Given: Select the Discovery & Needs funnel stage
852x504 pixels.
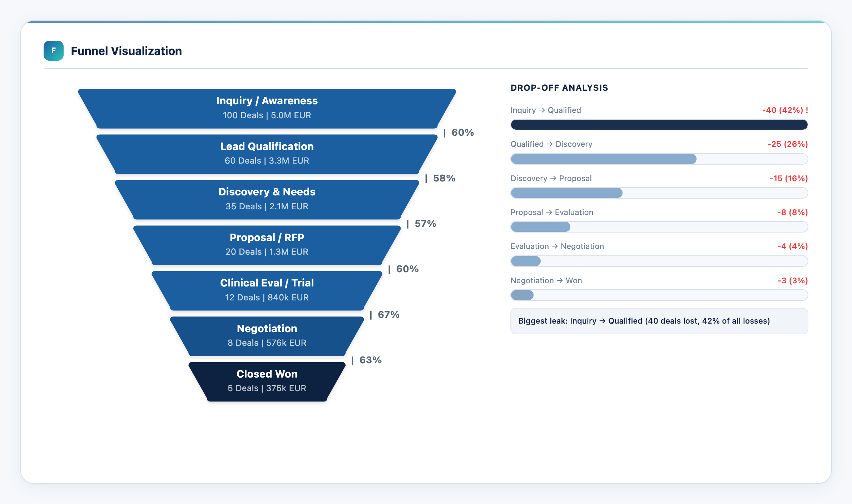Looking at the screenshot, I should click(267, 200).
